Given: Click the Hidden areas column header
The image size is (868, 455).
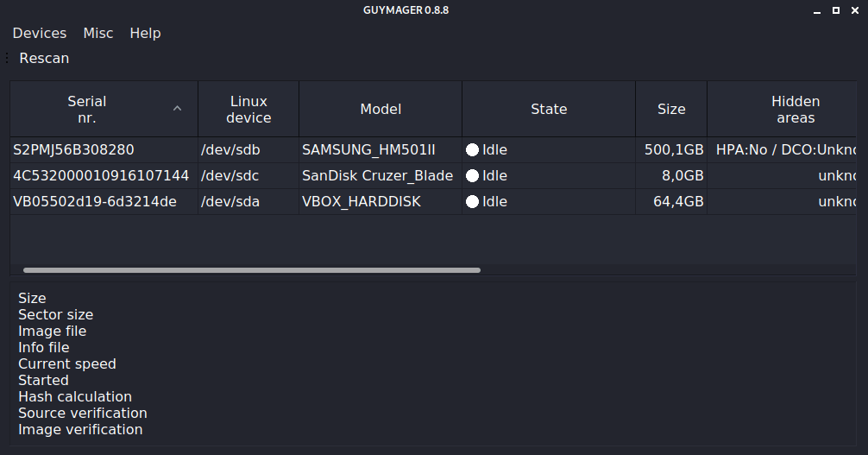Looking at the screenshot, I should [795, 110].
